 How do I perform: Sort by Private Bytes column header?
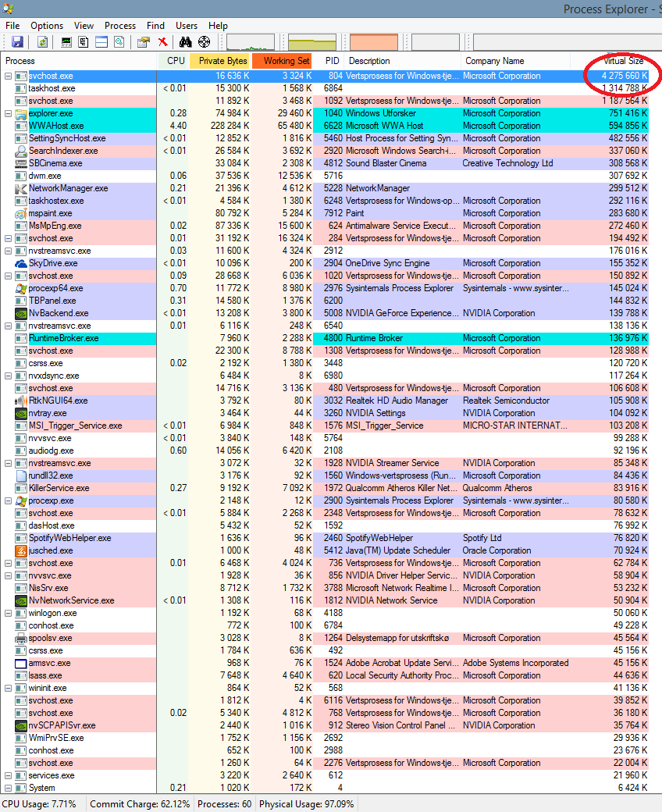pyautogui.click(x=219, y=61)
